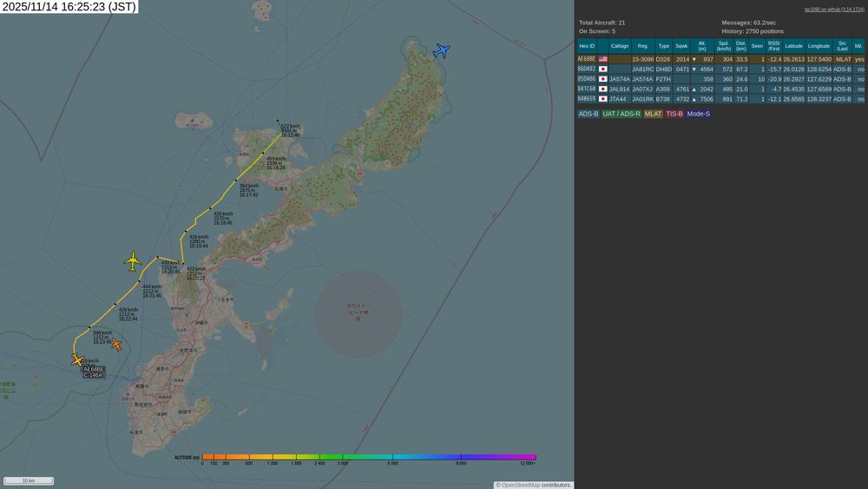The image size is (868, 489).
Task: Click the JA07XJ registration cell
Action: (642, 89)
